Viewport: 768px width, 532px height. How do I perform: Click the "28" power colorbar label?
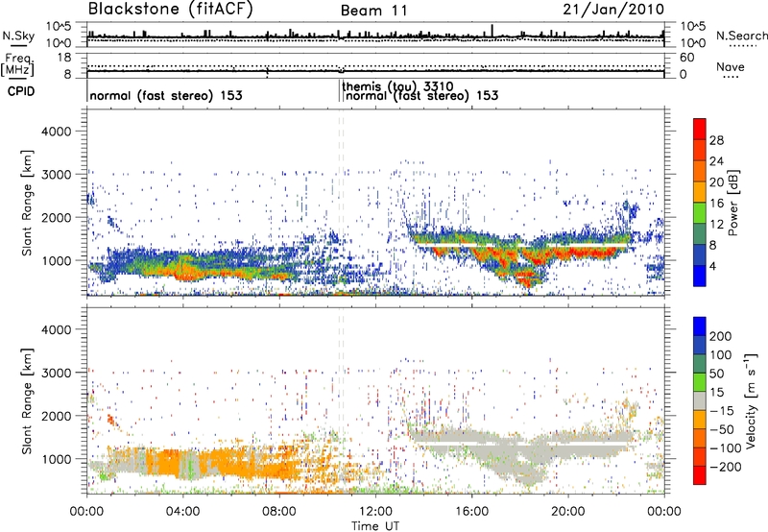716,140
